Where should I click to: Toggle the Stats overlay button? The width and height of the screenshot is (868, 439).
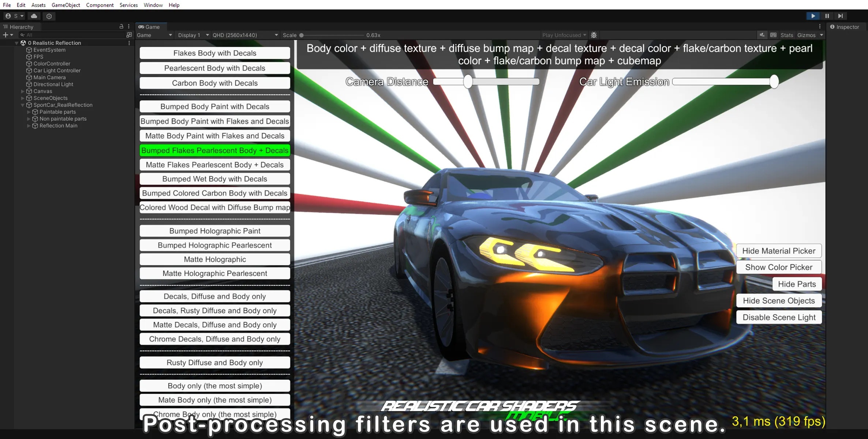(786, 35)
